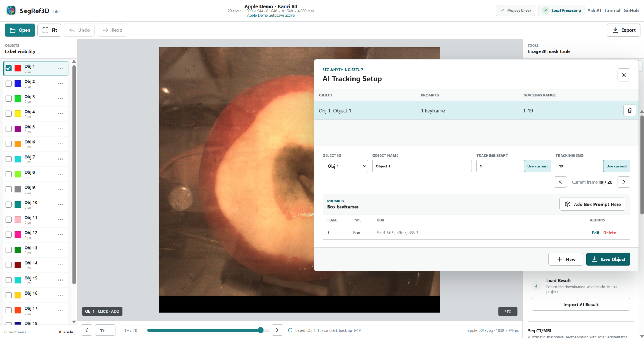Edit the frame 9 box keyframe

point(596,233)
